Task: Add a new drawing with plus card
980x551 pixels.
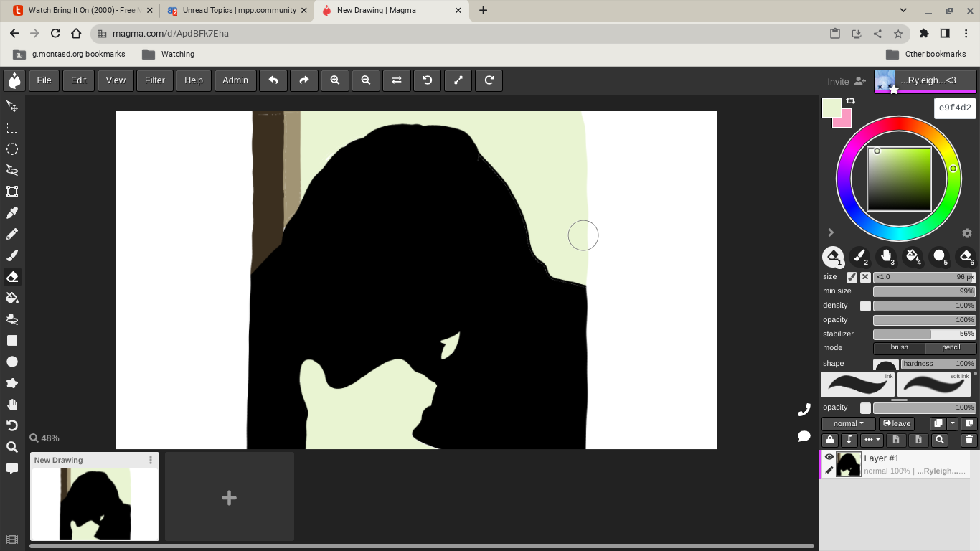Action: click(230, 496)
